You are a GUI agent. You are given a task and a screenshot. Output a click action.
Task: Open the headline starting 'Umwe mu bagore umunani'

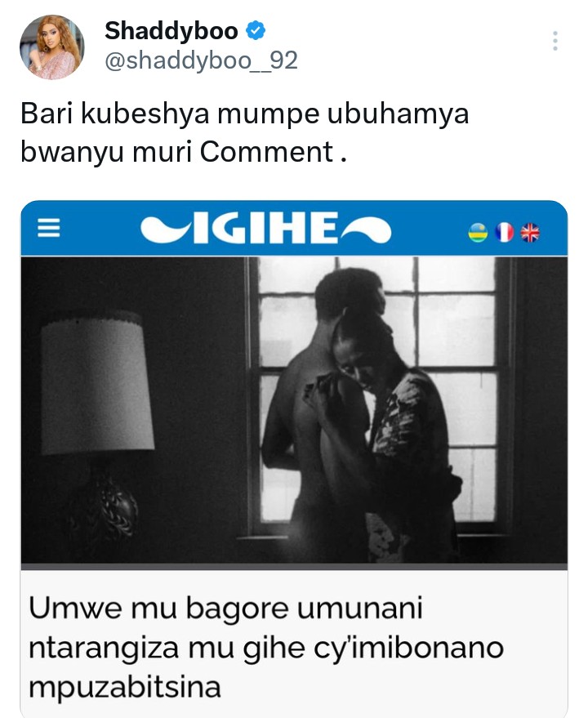[x=266, y=647]
